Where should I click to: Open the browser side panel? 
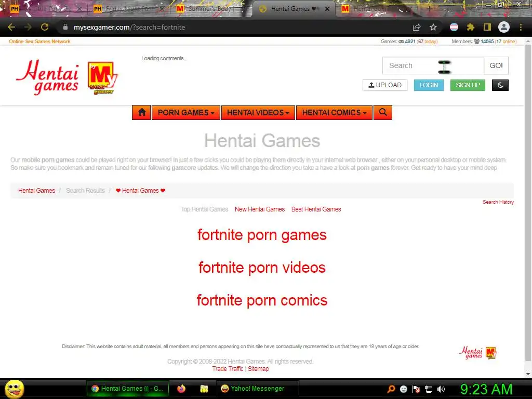tap(487, 27)
